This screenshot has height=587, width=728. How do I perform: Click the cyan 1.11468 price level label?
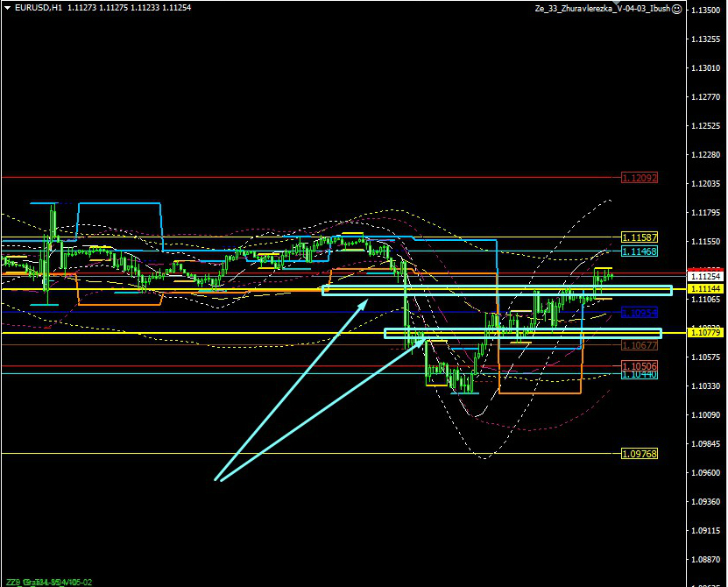point(639,251)
